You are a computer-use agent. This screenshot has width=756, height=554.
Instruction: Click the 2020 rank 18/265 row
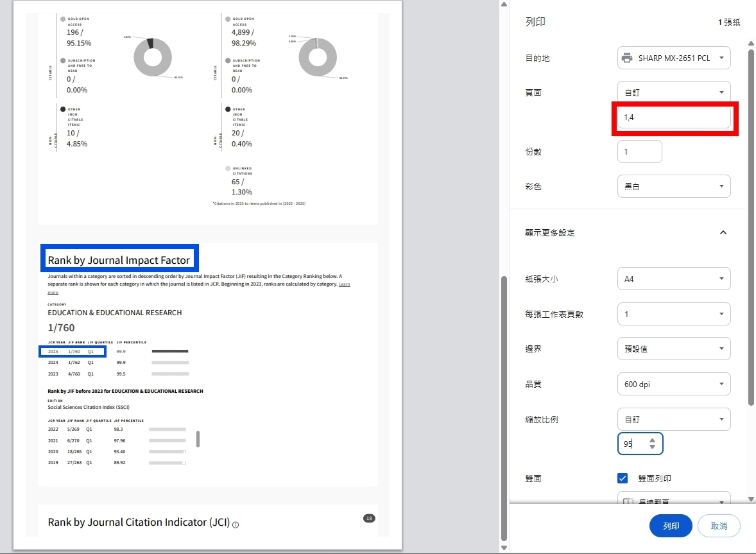[117, 452]
